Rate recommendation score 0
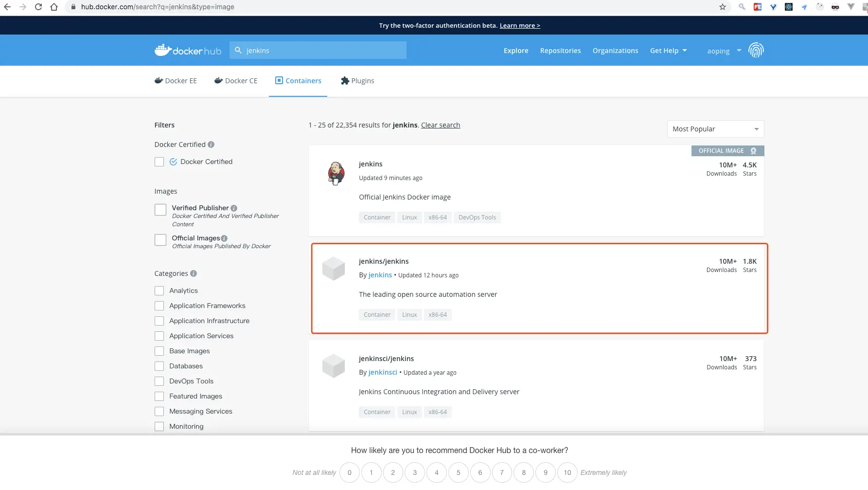The image size is (868, 490). click(x=349, y=472)
